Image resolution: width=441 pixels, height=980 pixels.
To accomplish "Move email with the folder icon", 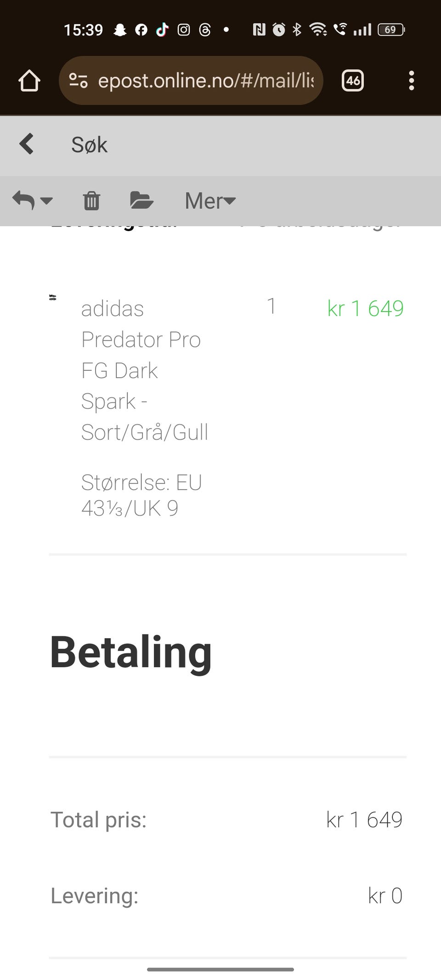I will (141, 200).
